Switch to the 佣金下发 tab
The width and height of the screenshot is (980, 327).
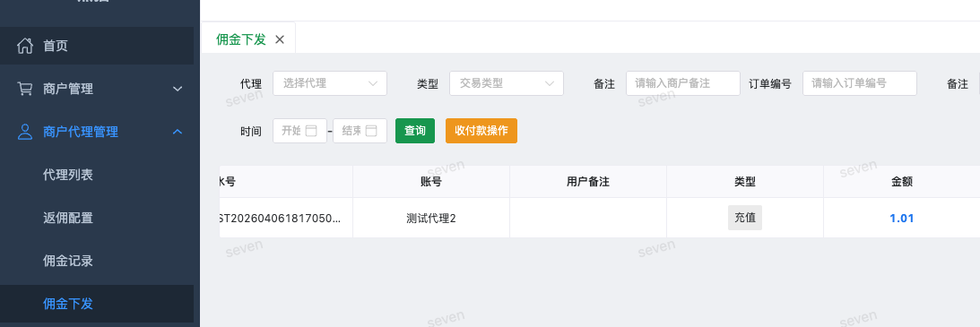tap(241, 39)
